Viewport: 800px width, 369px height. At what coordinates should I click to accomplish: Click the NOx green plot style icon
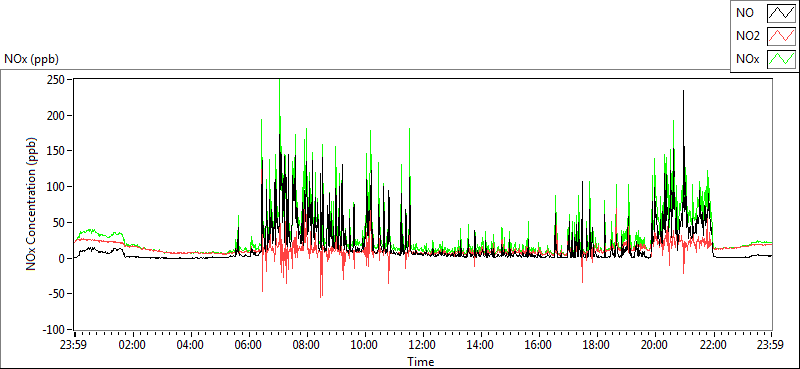(x=782, y=60)
